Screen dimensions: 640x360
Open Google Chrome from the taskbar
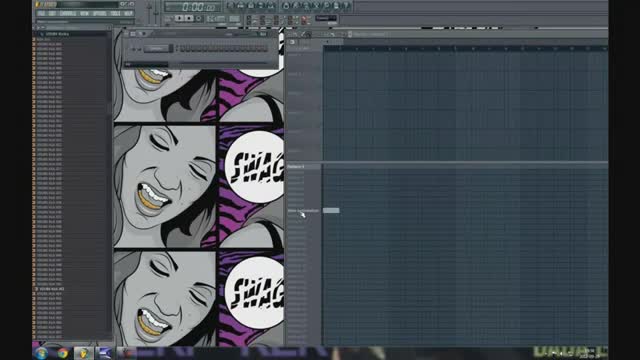(62, 353)
